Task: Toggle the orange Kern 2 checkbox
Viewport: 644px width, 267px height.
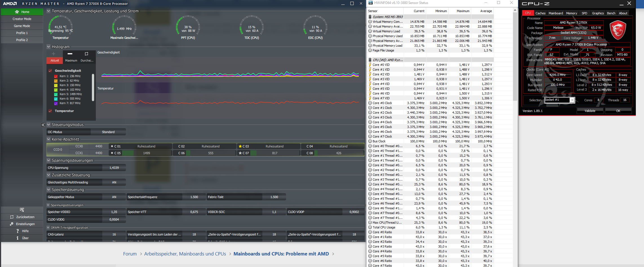Action: click(56, 81)
